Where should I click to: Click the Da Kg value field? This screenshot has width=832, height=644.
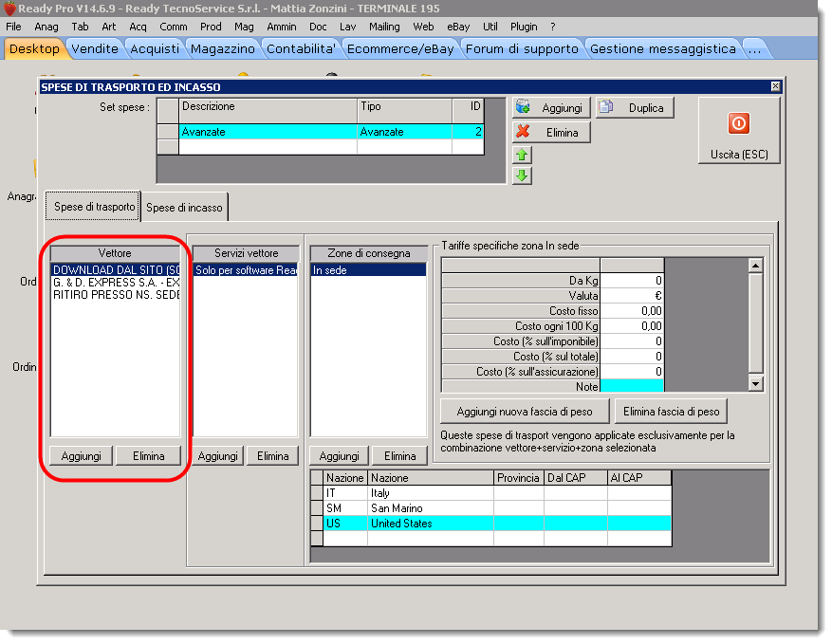click(632, 281)
